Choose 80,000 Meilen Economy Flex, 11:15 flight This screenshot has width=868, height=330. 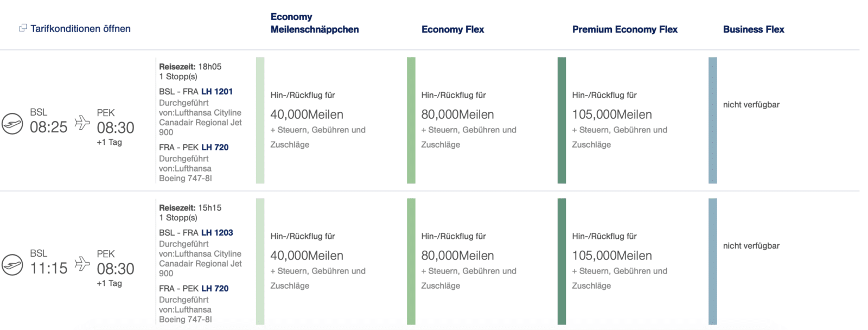[x=457, y=256]
